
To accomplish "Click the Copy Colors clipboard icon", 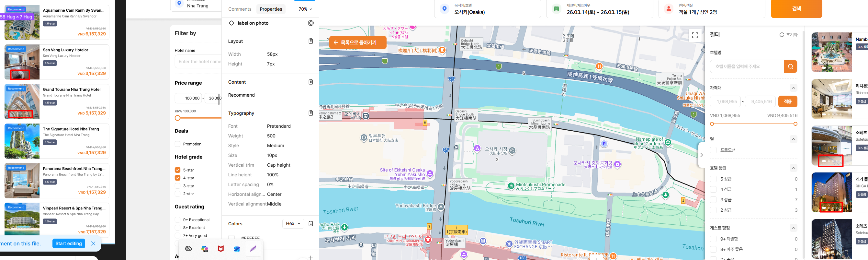I will 311,224.
